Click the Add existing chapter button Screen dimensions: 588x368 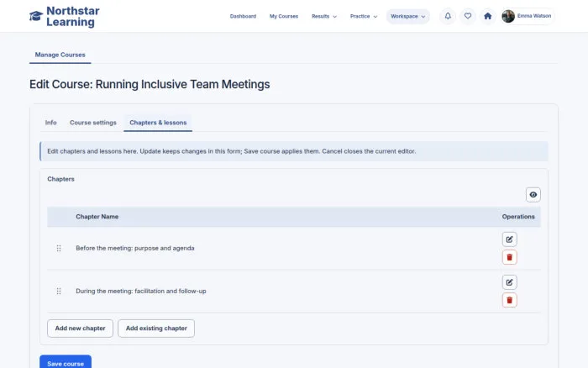(156, 329)
